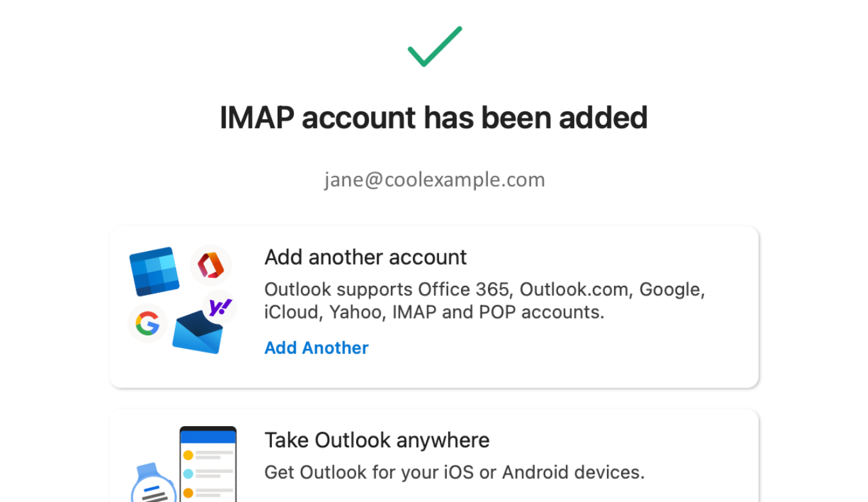Click the 'Add another account' title

365,257
